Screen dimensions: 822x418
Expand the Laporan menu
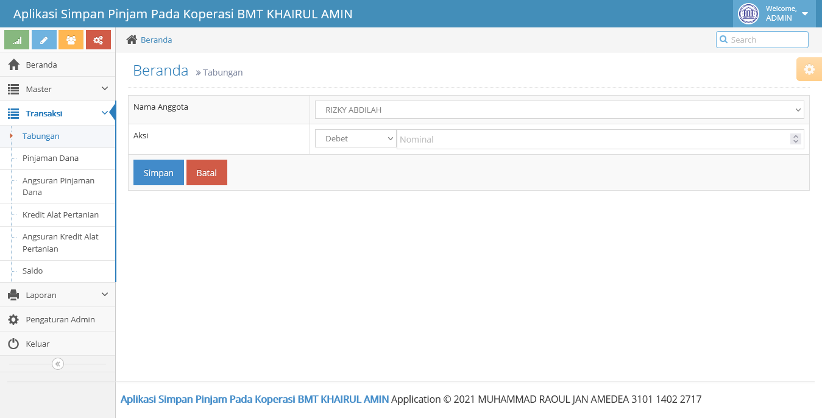pos(58,295)
